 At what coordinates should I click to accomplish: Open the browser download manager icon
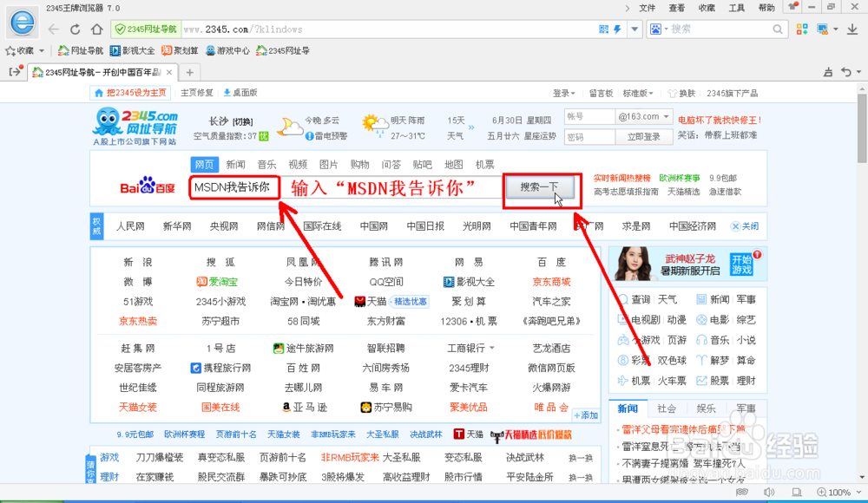[x=853, y=29]
